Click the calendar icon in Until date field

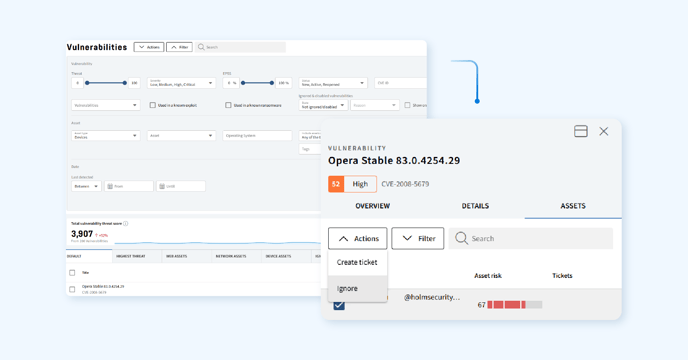click(162, 186)
